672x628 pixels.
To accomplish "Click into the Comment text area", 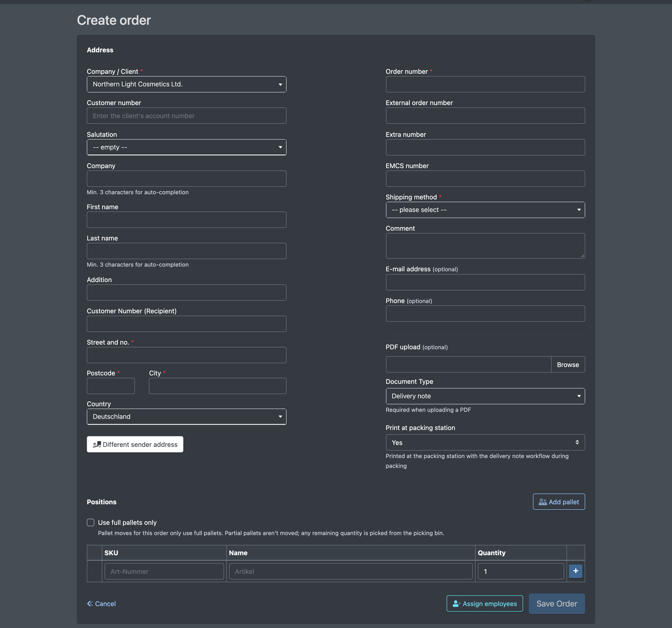I will click(x=485, y=246).
